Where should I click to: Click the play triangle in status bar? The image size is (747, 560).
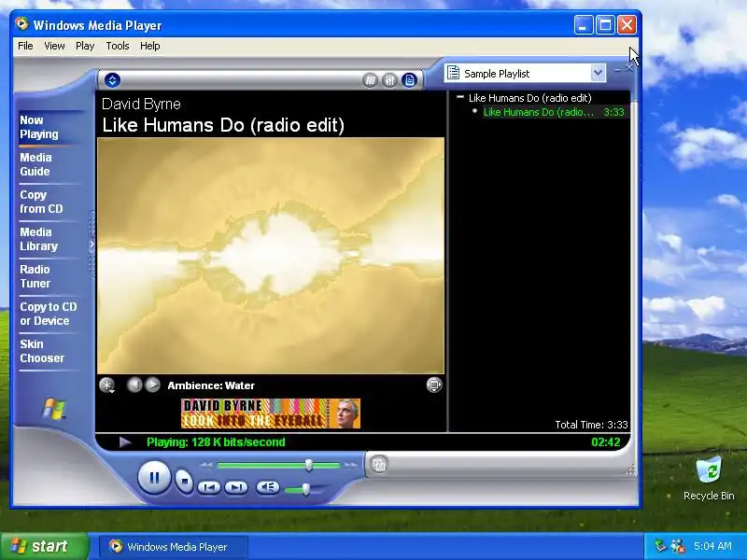(x=125, y=442)
